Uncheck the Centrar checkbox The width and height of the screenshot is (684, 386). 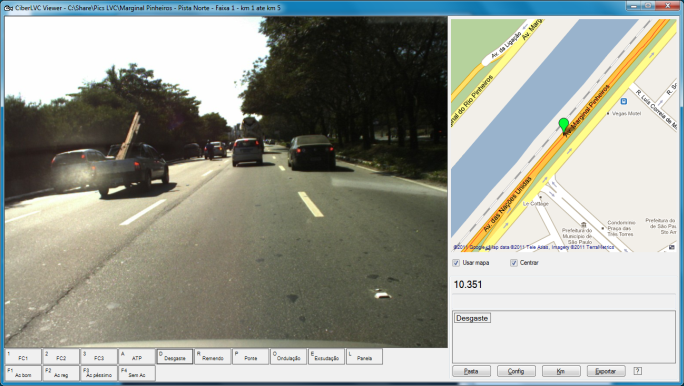(514, 263)
